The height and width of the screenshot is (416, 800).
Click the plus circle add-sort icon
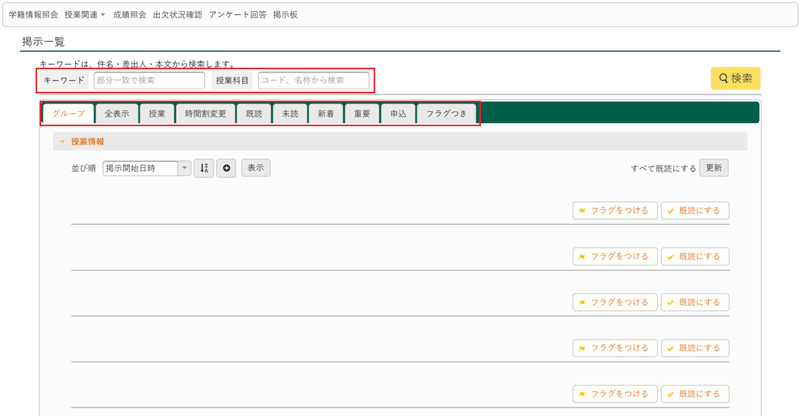point(227,168)
